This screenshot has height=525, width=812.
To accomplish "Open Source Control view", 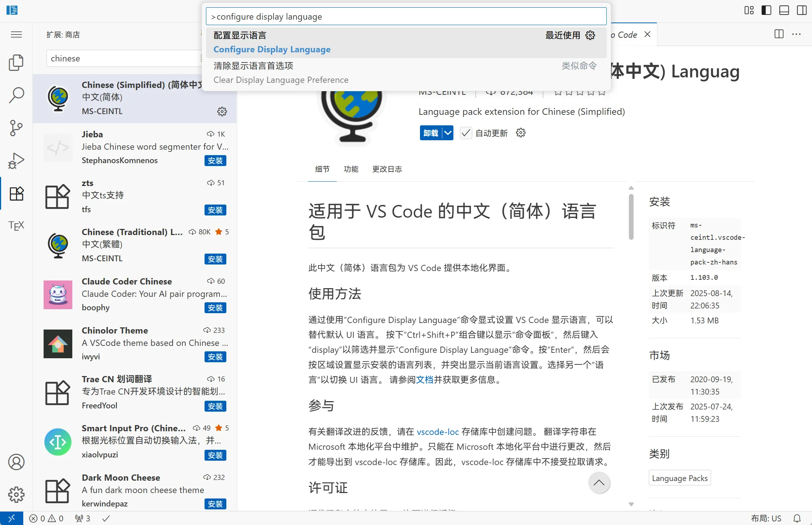I will coord(16,128).
